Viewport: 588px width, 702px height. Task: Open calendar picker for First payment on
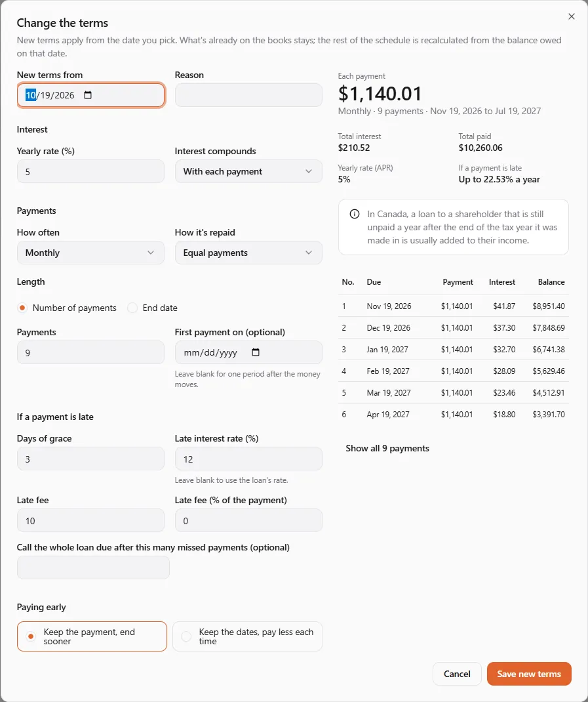click(256, 352)
